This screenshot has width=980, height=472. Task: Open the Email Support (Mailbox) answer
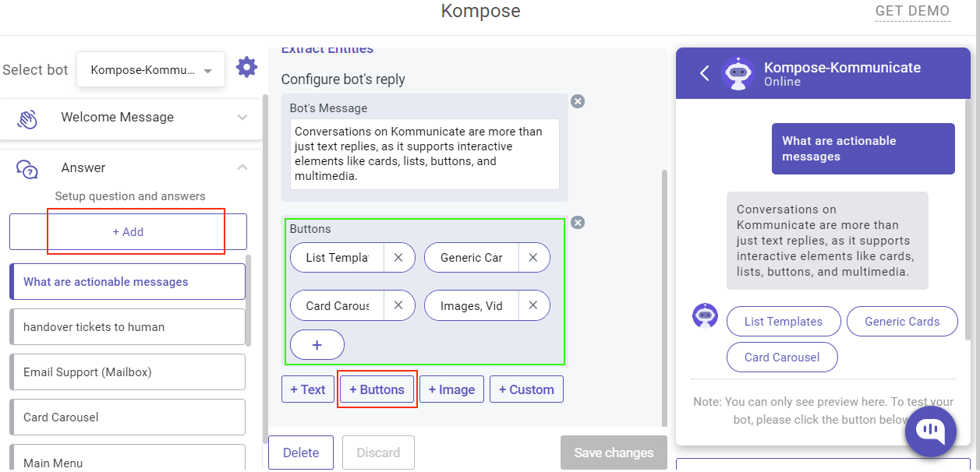click(x=127, y=372)
